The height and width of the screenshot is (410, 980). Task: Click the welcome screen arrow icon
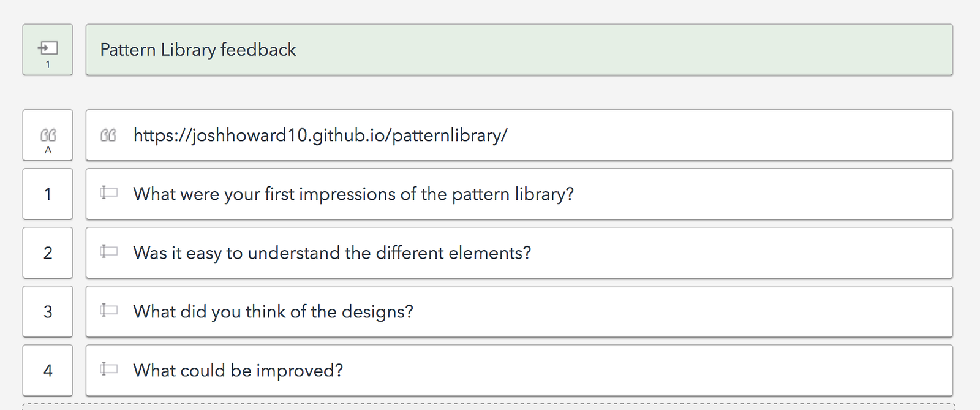click(x=48, y=47)
